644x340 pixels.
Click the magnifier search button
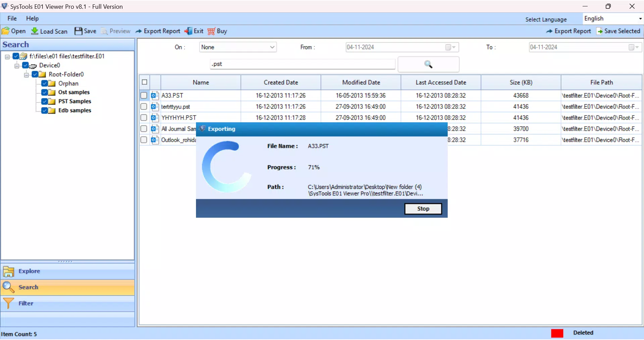(x=428, y=64)
